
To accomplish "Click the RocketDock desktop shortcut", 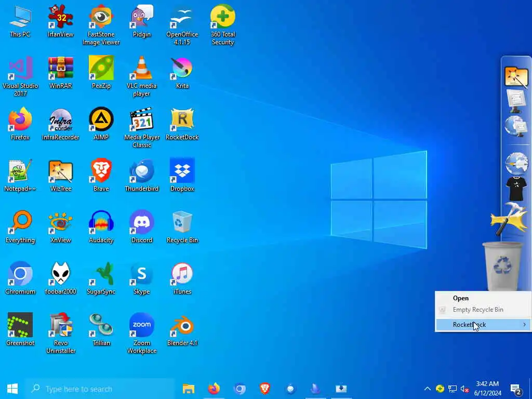I will (x=182, y=124).
